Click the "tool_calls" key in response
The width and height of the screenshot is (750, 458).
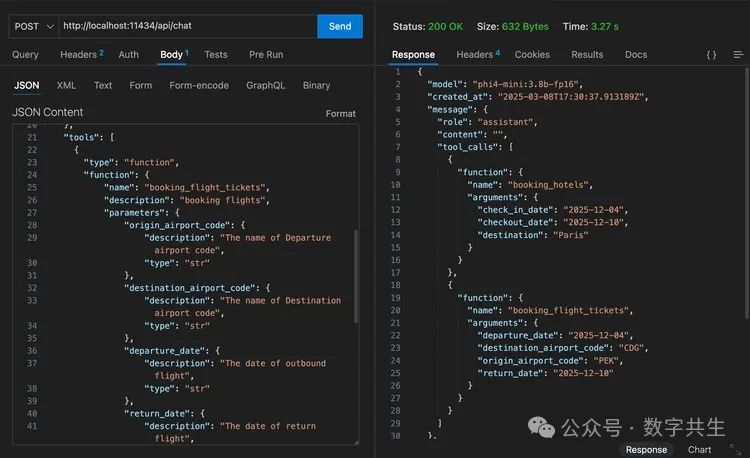470,147
